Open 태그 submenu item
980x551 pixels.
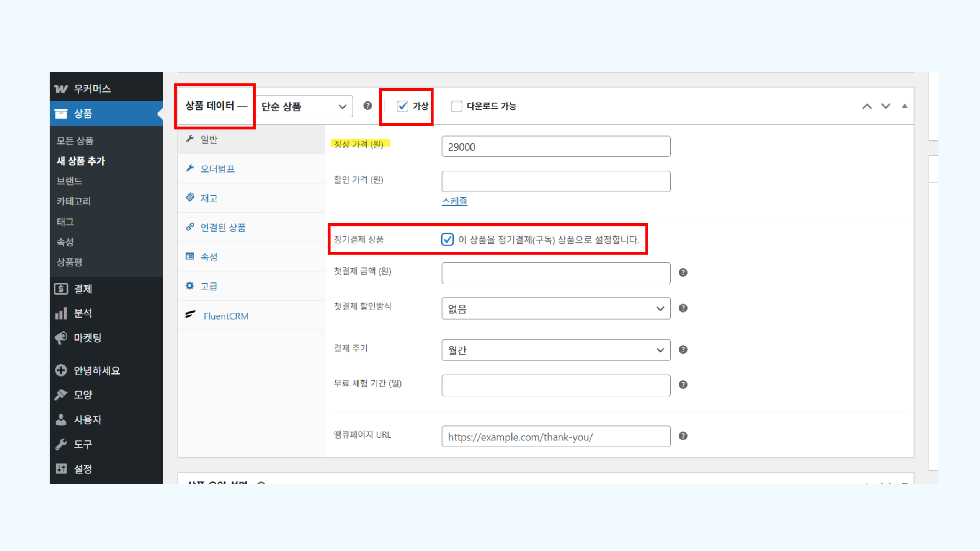click(65, 222)
